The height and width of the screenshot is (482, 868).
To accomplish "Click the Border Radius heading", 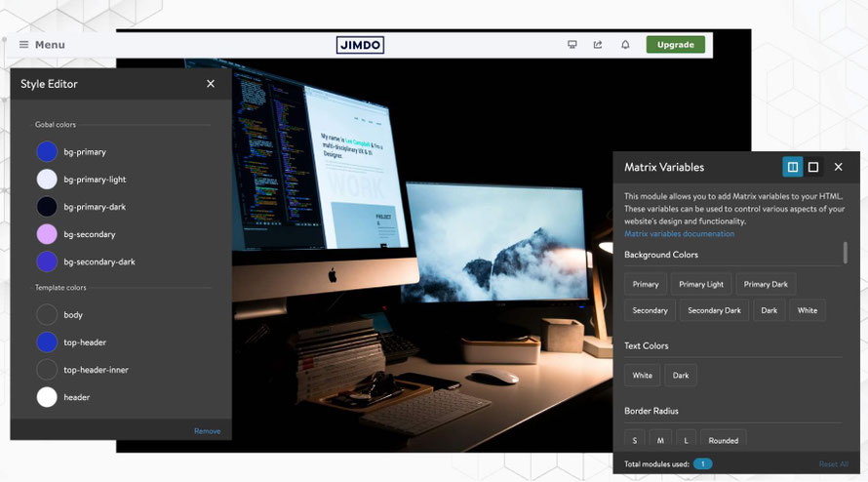I will [x=651, y=411].
